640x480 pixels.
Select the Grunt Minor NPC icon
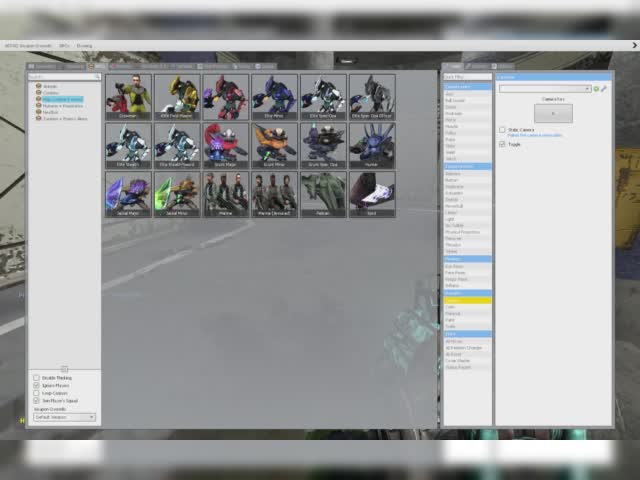point(274,146)
